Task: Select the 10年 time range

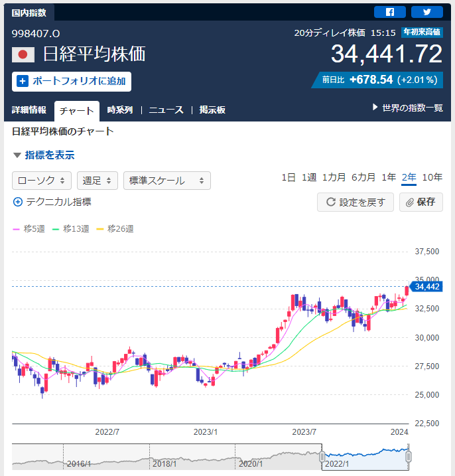Action: point(432,177)
